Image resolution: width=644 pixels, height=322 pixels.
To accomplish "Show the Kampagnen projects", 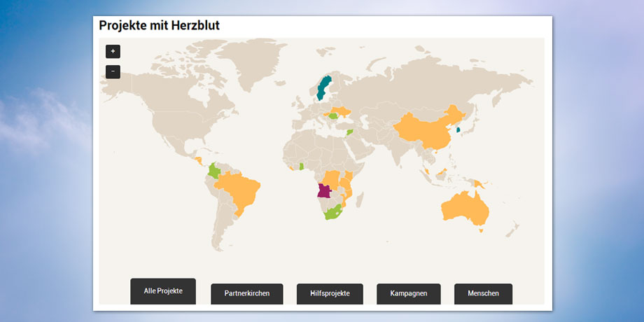I will [x=409, y=294].
